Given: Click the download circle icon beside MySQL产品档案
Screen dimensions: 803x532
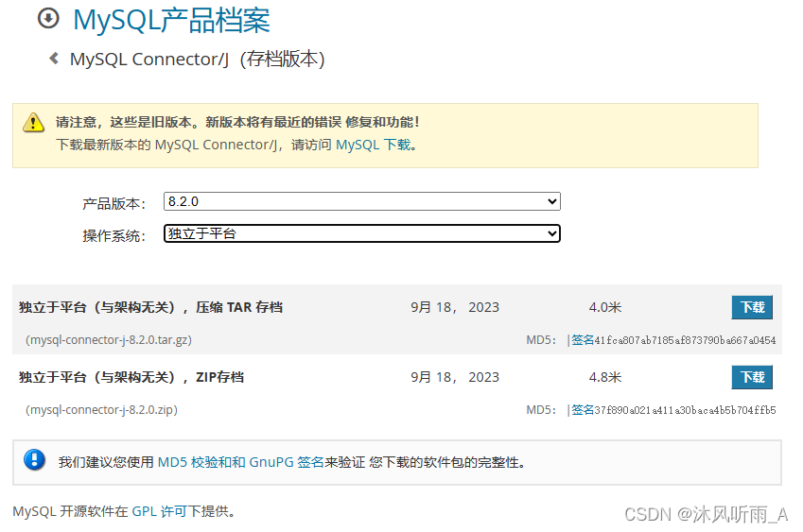Looking at the screenshot, I should click(x=48, y=18).
